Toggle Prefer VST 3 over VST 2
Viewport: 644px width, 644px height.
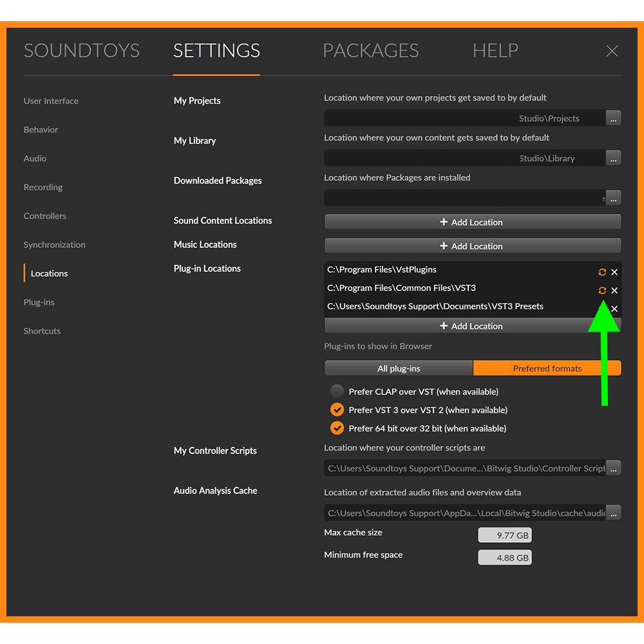coord(337,410)
